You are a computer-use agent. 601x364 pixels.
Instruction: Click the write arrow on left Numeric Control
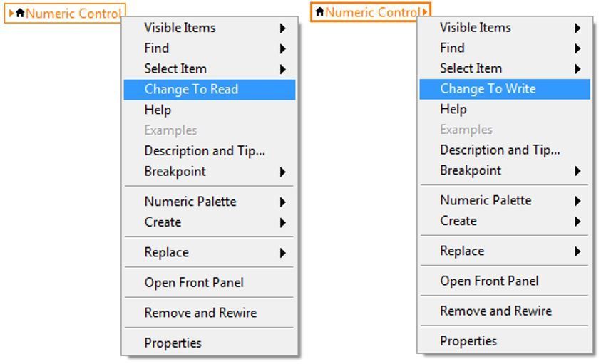pyautogui.click(x=11, y=13)
